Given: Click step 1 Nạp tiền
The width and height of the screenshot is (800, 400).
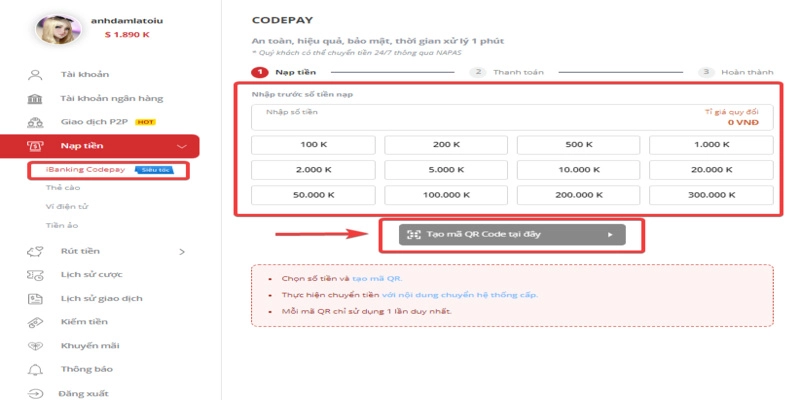Looking at the screenshot, I should (x=284, y=72).
